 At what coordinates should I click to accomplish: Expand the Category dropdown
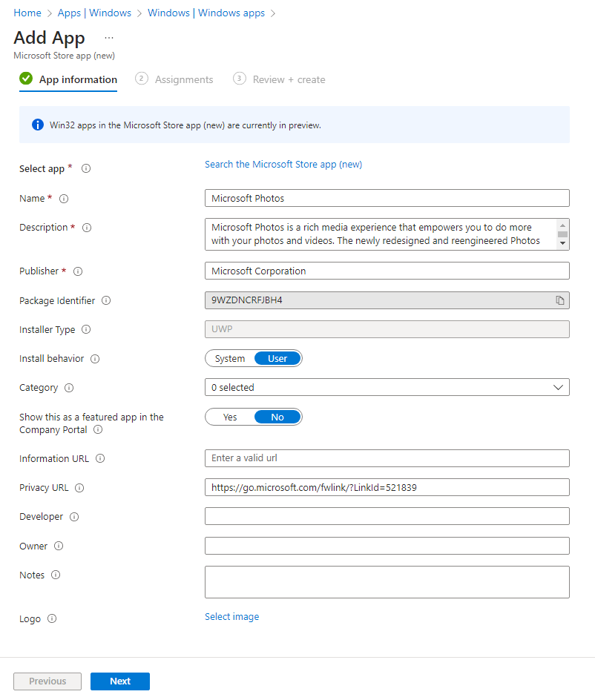[x=387, y=387]
